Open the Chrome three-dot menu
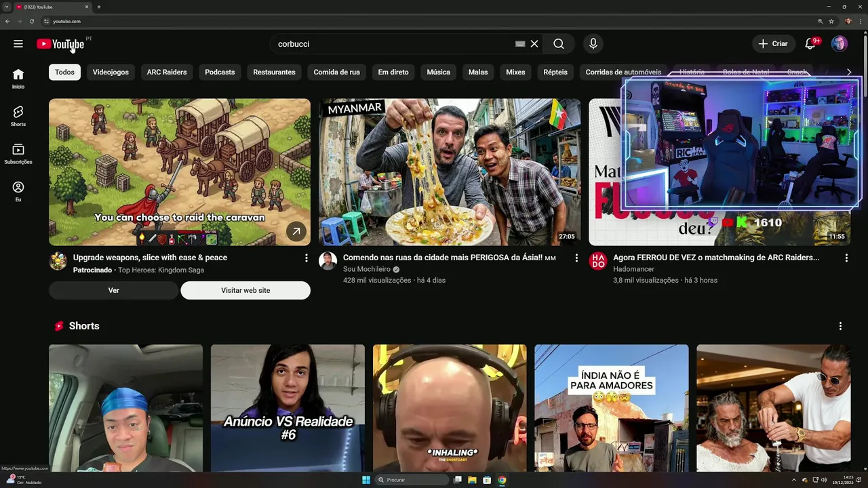Image resolution: width=868 pixels, height=488 pixels. (861, 21)
